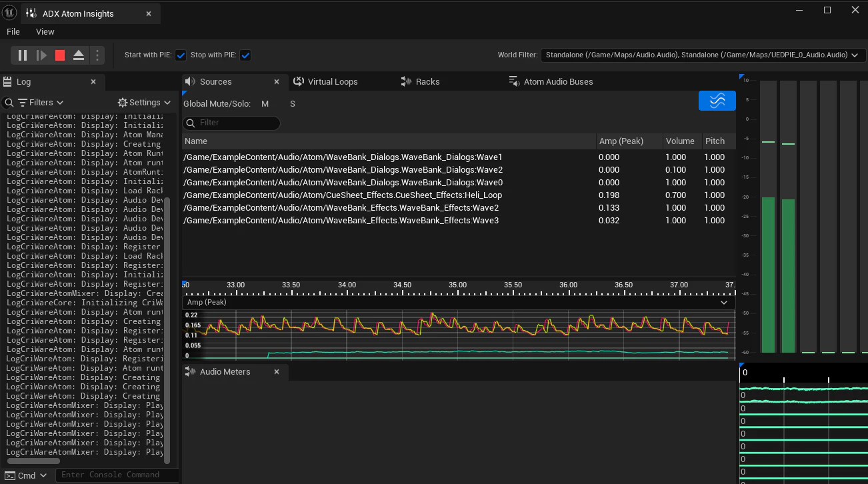The height and width of the screenshot is (484, 868).
Task: Click the step-forward playback button
Action: tap(41, 55)
